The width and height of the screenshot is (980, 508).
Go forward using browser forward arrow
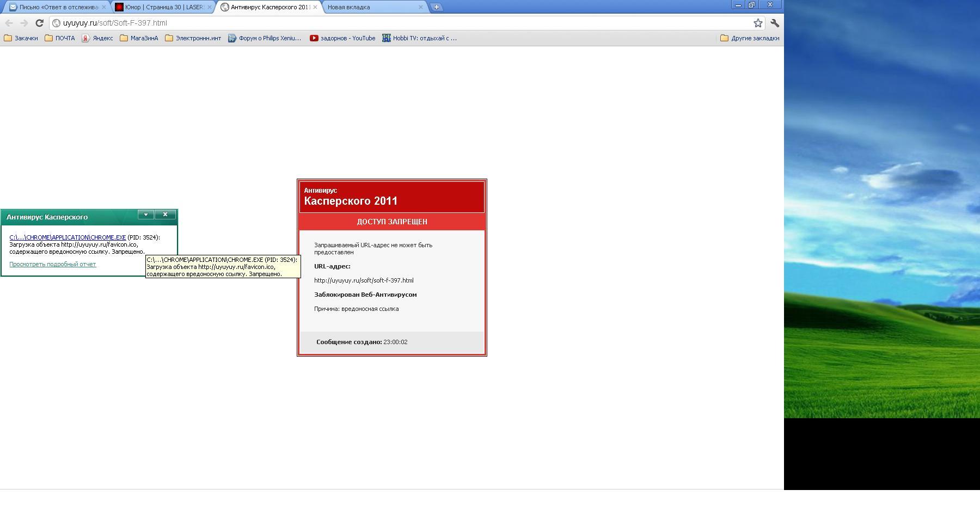coord(24,23)
